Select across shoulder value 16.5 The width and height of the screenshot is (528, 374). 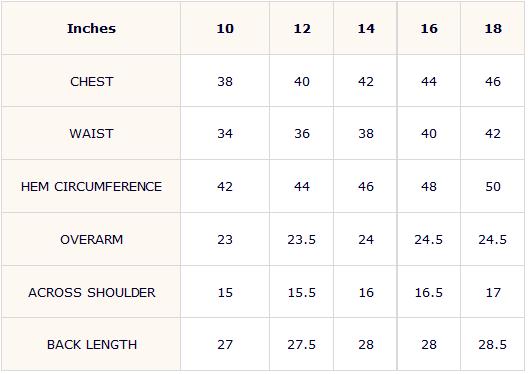coord(429,293)
